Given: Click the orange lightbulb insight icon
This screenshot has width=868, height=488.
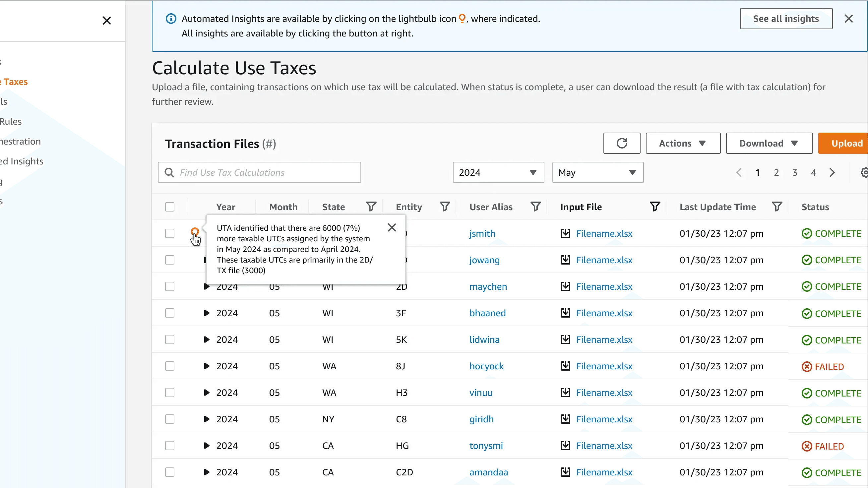Looking at the screenshot, I should tap(194, 231).
